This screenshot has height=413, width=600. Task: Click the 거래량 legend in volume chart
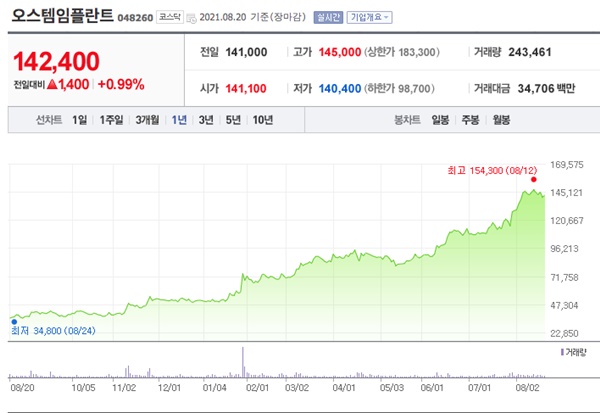coord(573,352)
